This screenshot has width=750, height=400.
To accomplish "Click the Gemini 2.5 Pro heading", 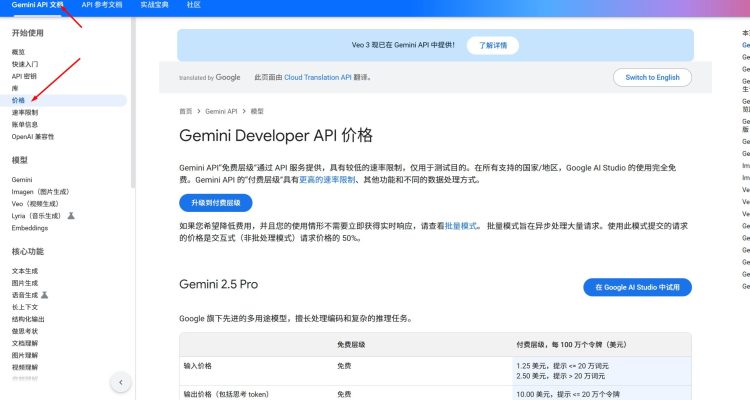I will tap(219, 284).
